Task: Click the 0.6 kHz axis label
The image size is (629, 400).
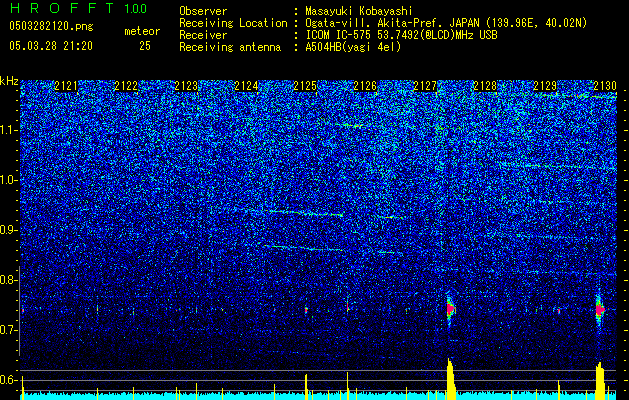Action: coord(9,380)
